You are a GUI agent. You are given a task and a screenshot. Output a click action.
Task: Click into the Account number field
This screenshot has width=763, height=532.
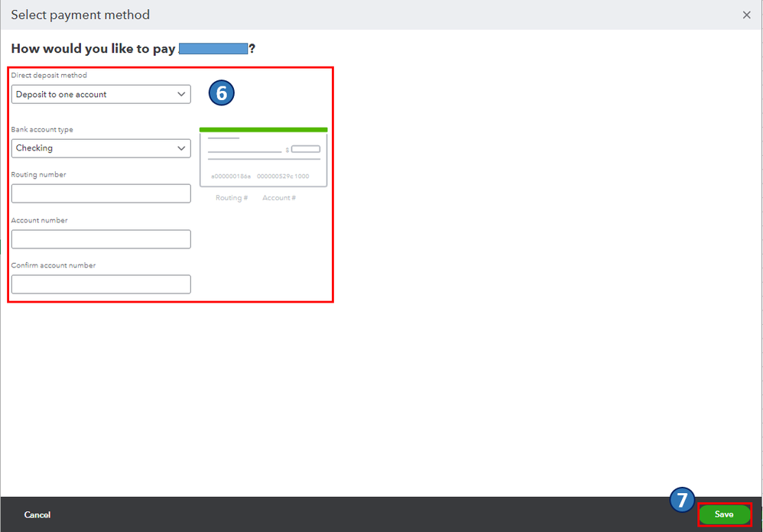click(101, 239)
